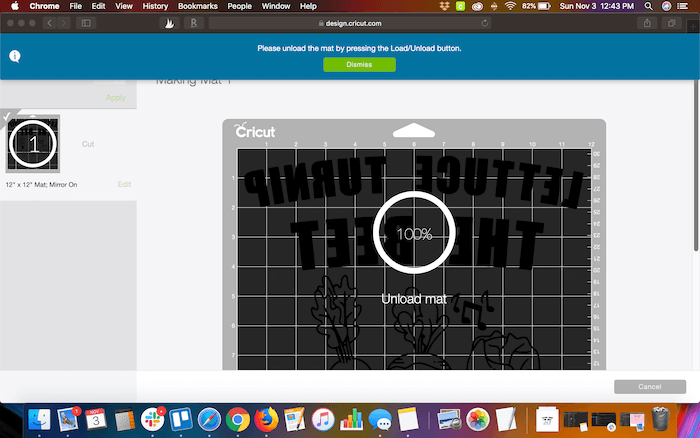Open Preview from the dock
Viewport: 700px width, 438px height.
click(449, 420)
